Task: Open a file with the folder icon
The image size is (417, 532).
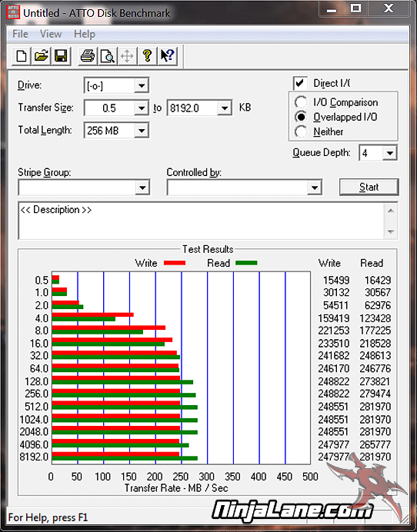Action: point(41,56)
